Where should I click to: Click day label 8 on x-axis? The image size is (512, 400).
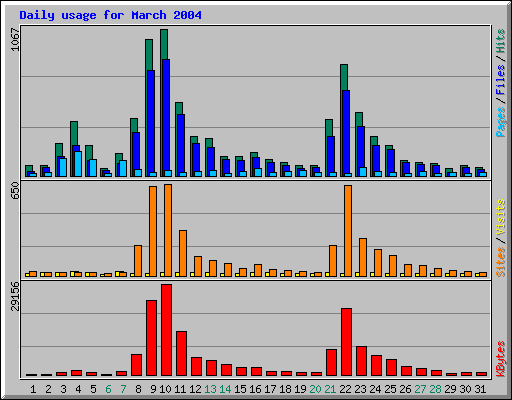(138, 389)
